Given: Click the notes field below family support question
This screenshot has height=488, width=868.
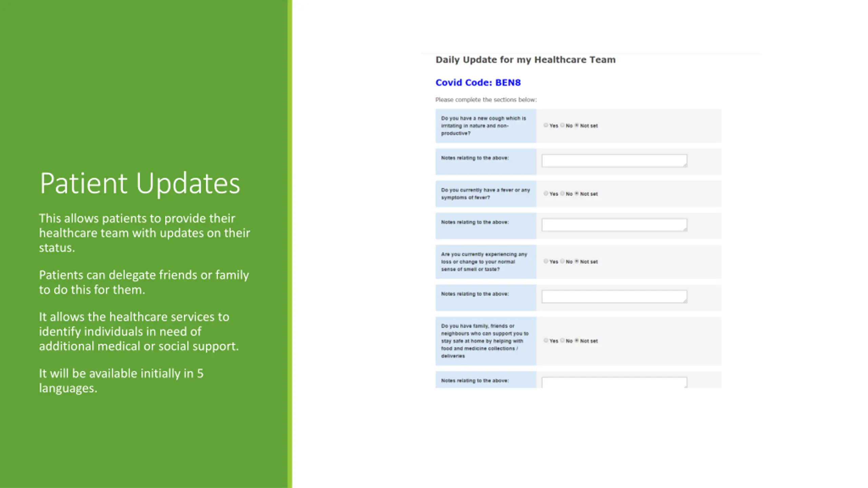Looking at the screenshot, I should [614, 383].
